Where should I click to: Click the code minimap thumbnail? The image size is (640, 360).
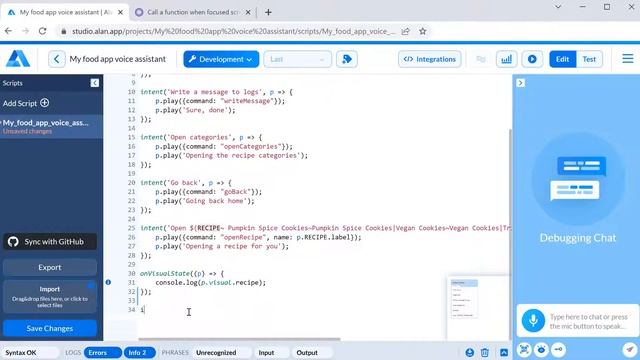coord(464,299)
